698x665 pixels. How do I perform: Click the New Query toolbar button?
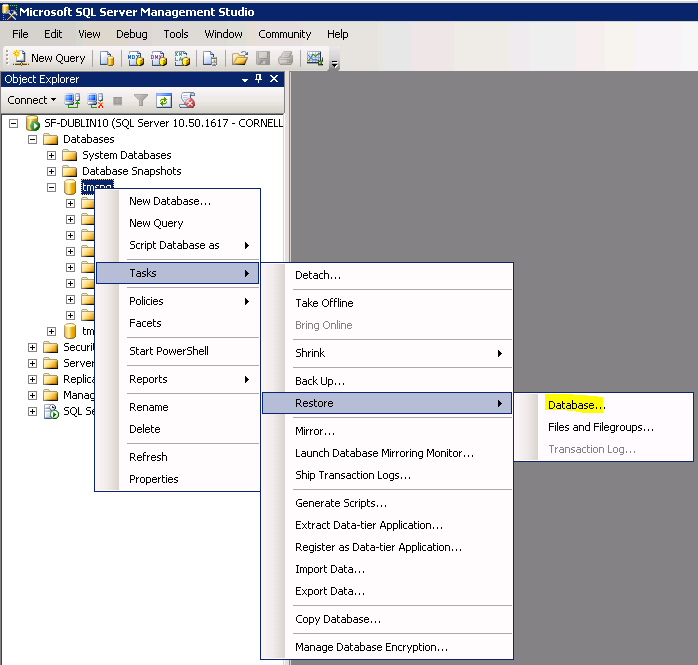click(49, 58)
